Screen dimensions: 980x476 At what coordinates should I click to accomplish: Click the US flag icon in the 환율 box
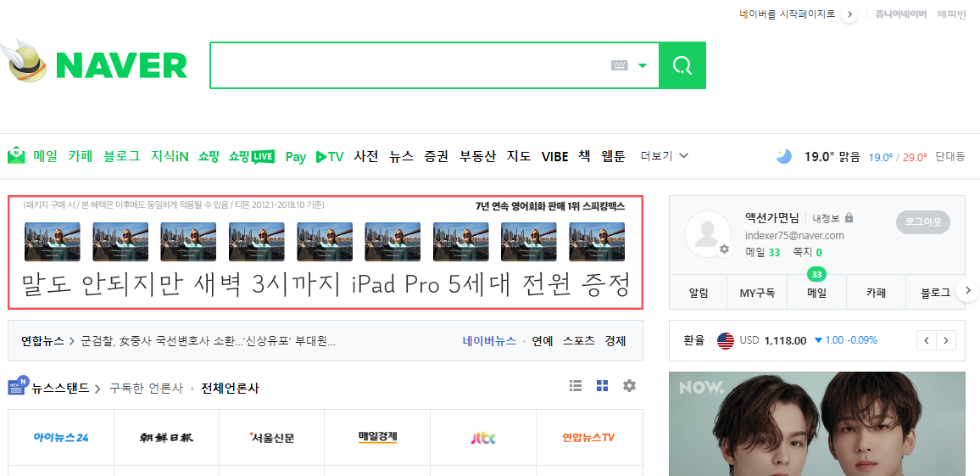tap(725, 341)
